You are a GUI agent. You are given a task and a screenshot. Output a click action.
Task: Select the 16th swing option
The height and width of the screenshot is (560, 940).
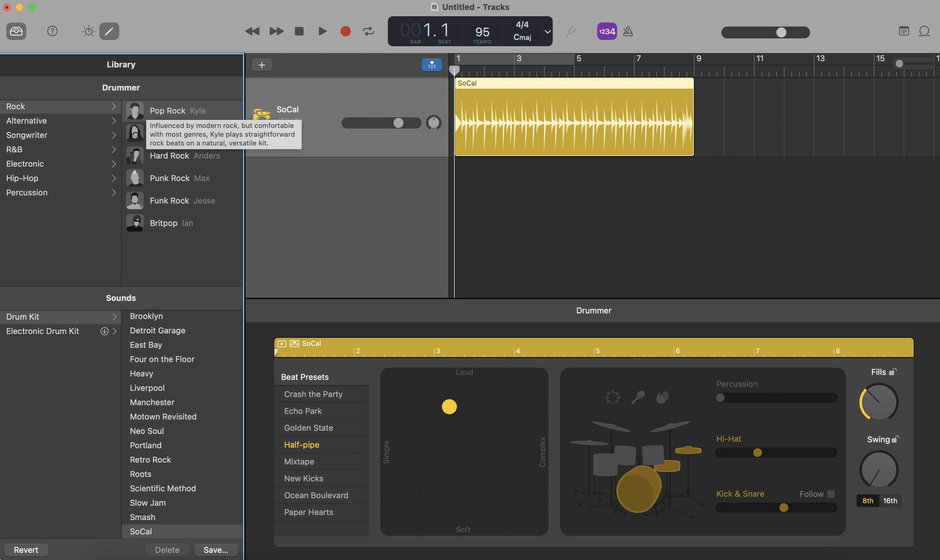pyautogui.click(x=890, y=501)
